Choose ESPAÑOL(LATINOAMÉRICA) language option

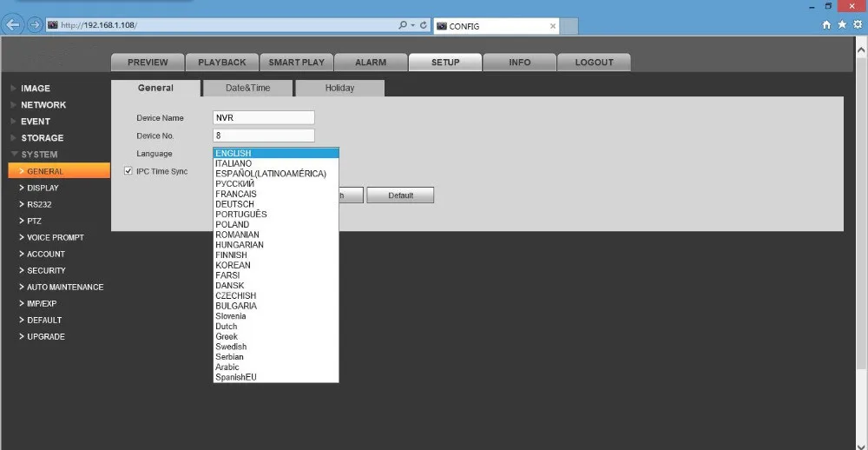(x=276, y=174)
